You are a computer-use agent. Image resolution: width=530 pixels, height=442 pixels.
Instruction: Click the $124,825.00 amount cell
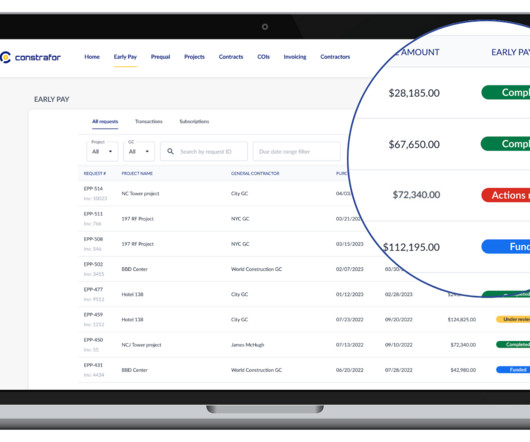coord(462,320)
